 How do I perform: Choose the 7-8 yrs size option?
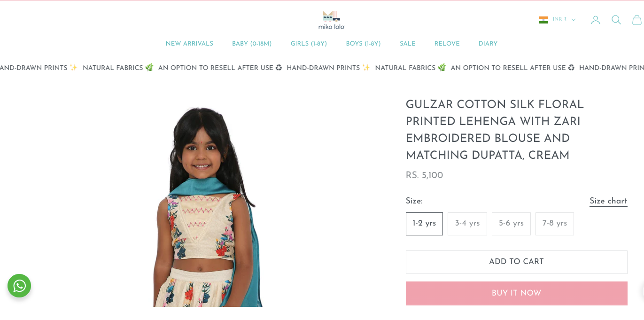[x=555, y=224]
